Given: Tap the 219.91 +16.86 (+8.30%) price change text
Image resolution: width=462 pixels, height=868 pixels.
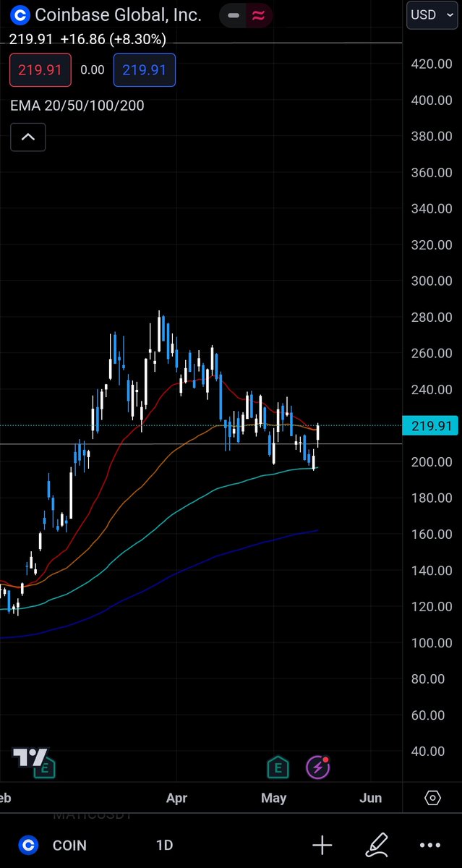Looking at the screenshot, I should click(87, 39).
